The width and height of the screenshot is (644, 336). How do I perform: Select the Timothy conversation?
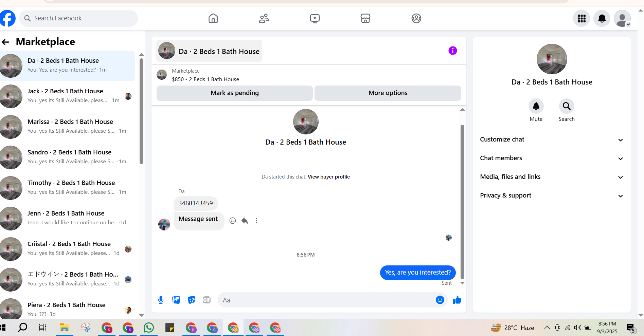coord(67,188)
